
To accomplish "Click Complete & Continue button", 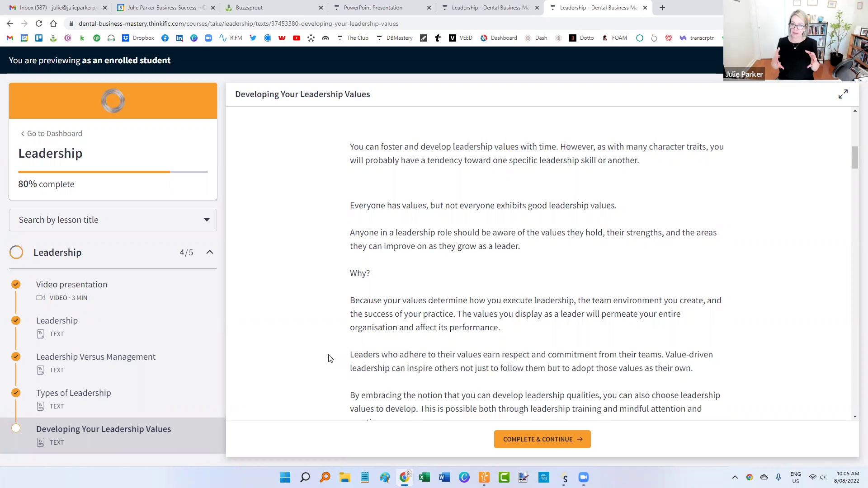I will tap(542, 439).
